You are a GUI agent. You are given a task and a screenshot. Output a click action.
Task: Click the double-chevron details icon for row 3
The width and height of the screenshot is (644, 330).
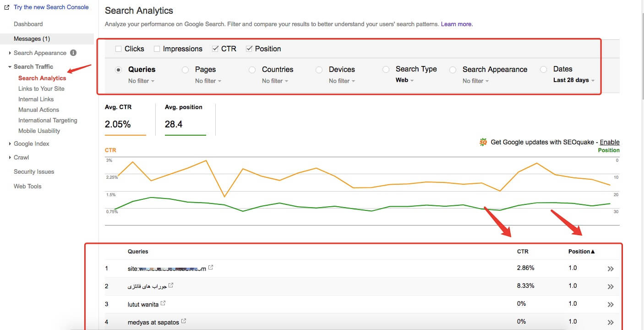click(x=610, y=305)
